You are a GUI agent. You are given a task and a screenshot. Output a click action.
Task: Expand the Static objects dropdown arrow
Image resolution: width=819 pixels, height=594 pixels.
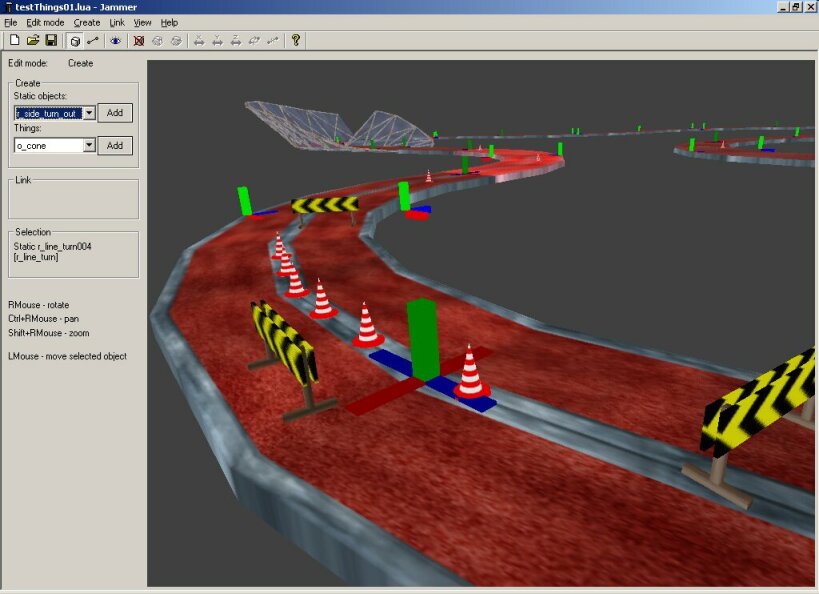point(89,113)
